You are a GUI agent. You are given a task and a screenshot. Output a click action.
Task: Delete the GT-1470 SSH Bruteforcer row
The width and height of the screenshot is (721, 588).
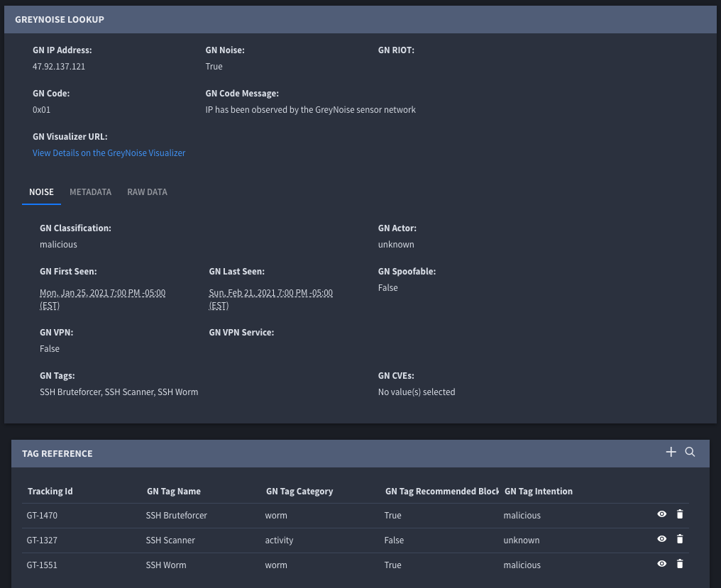click(680, 514)
